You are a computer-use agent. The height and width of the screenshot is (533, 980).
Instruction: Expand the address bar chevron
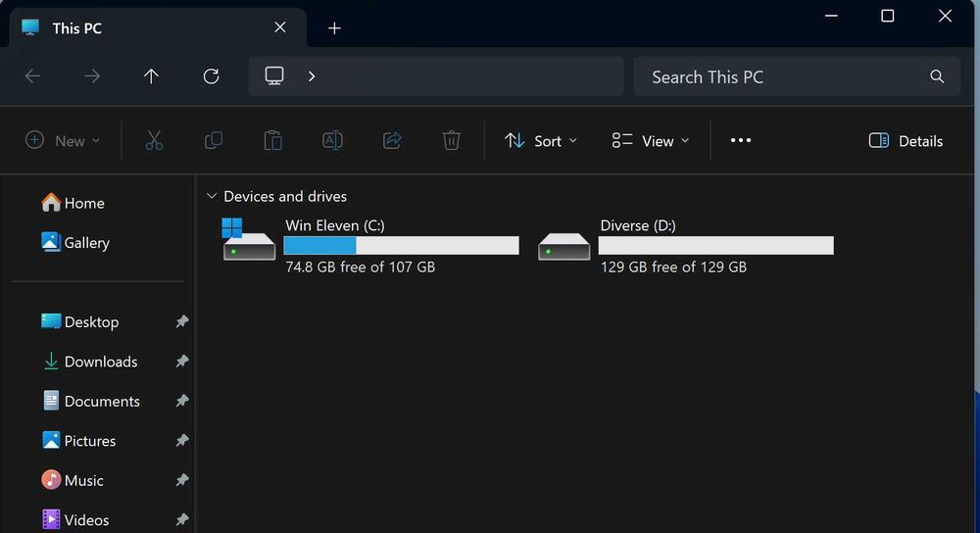click(x=312, y=76)
